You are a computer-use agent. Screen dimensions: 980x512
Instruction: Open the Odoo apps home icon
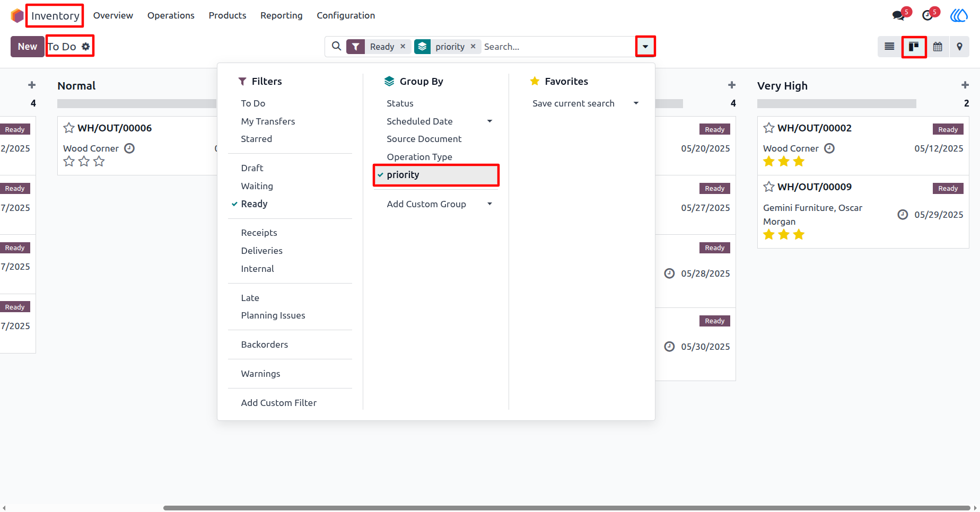[x=17, y=15]
